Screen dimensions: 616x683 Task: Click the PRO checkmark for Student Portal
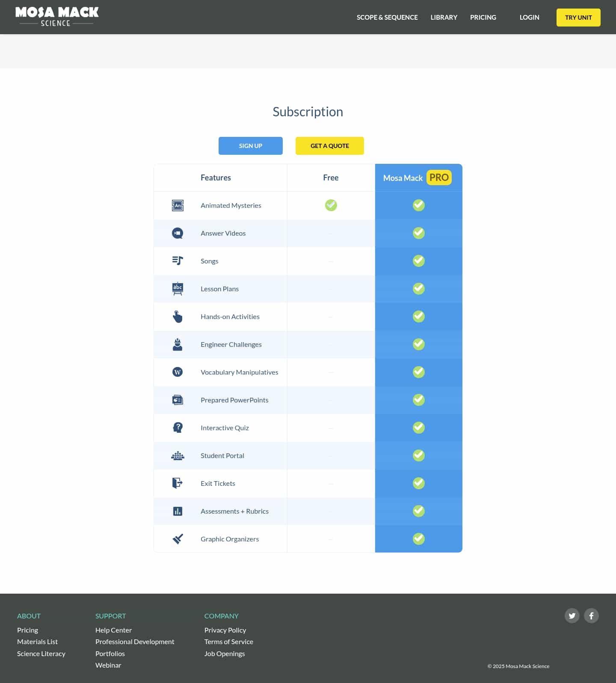pyautogui.click(x=419, y=455)
